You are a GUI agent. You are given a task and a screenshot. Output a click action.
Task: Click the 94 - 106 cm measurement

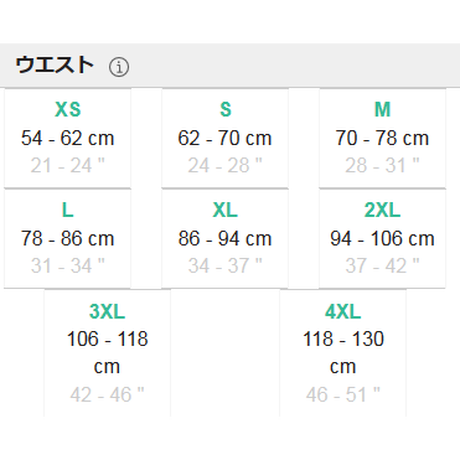click(x=382, y=238)
